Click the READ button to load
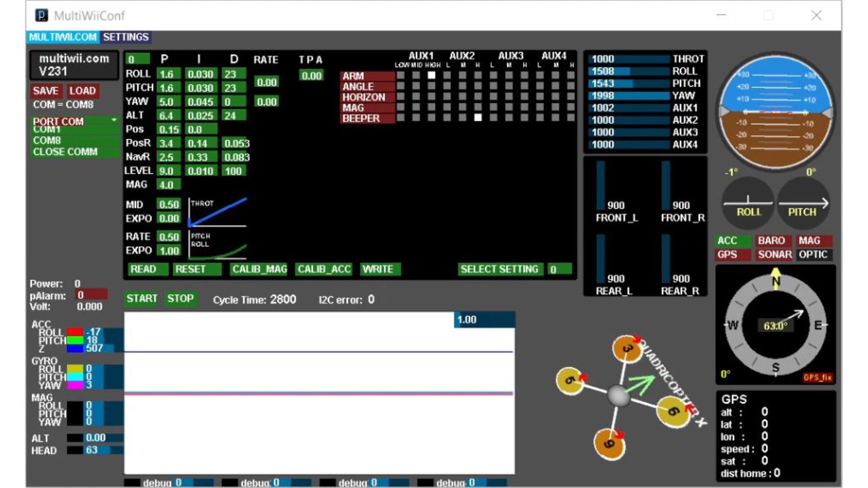Viewport: 868px width, 488px height. pyautogui.click(x=142, y=269)
